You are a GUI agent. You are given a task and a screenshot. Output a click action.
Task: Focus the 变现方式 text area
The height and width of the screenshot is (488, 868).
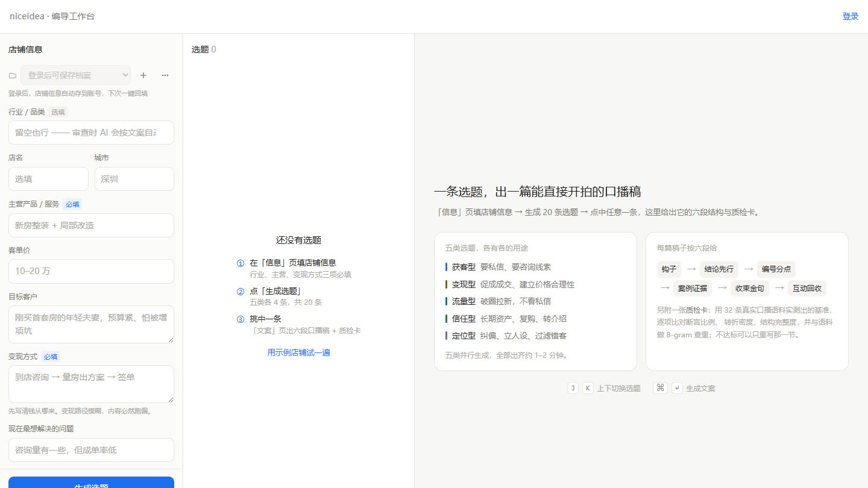[91, 384]
